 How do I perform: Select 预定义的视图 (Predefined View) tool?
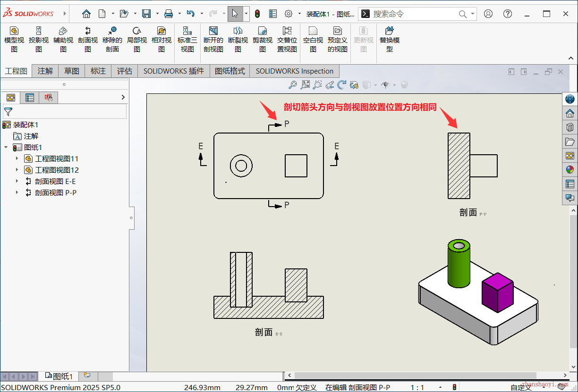coord(338,39)
